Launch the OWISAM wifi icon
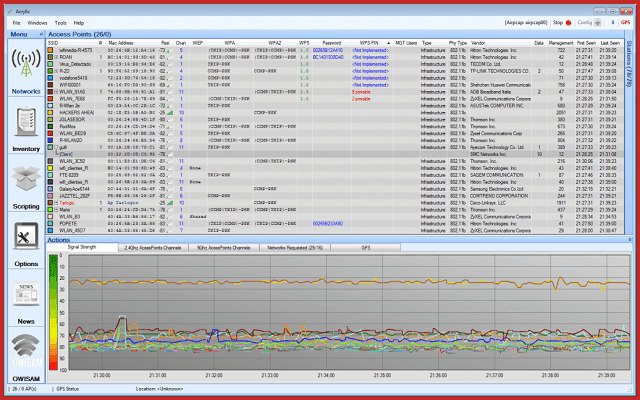 (x=26, y=350)
